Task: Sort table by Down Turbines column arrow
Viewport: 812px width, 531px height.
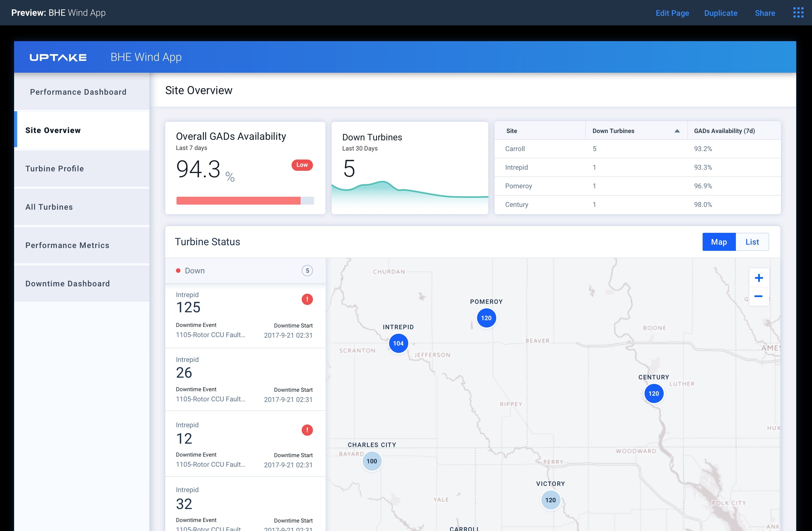Action: tap(677, 131)
